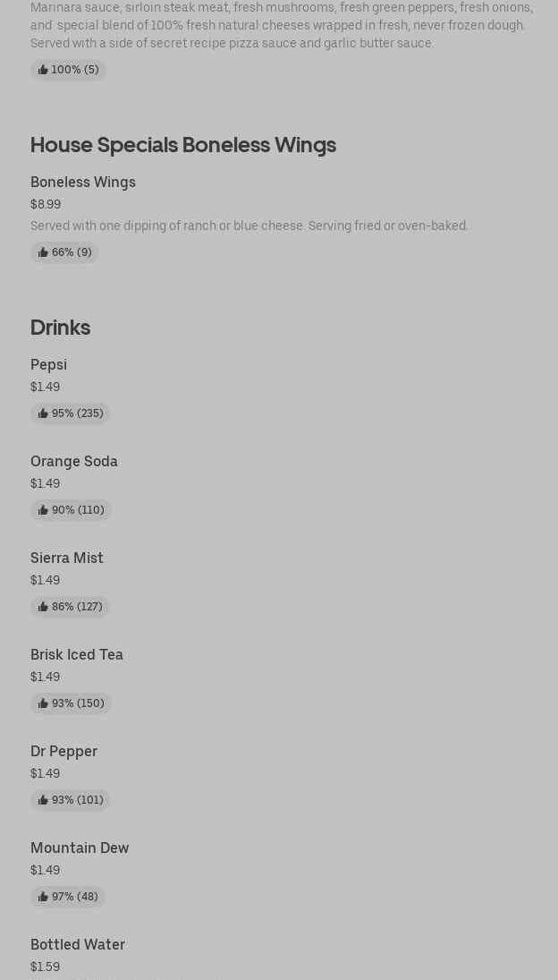This screenshot has width=558, height=980.
Task: Open the Boneless Wings item
Action: coord(83,182)
